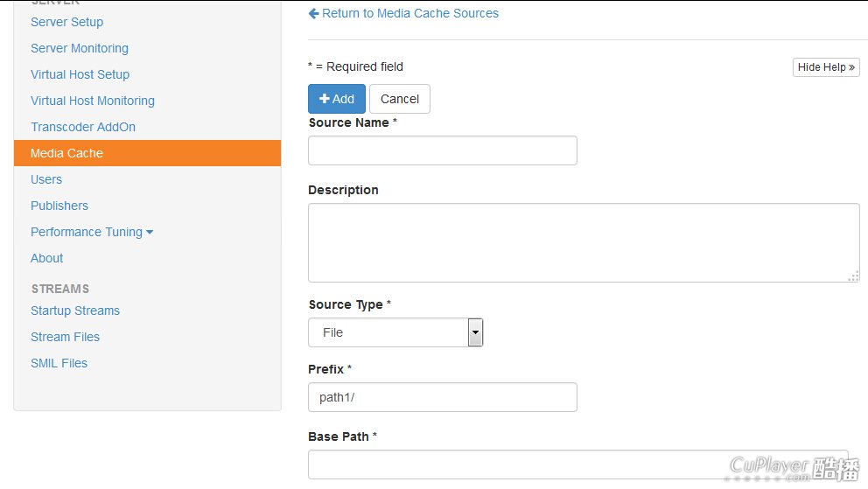Click the Return to Media Cache Sources link

pos(403,13)
